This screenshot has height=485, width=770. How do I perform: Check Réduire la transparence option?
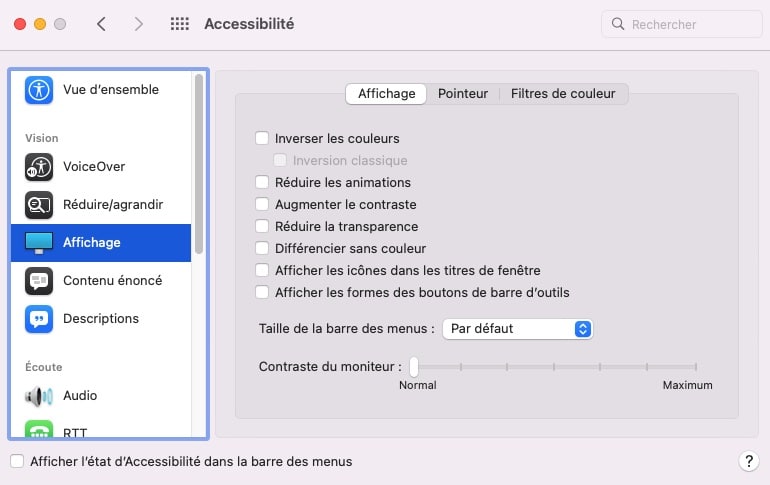pyautogui.click(x=262, y=226)
